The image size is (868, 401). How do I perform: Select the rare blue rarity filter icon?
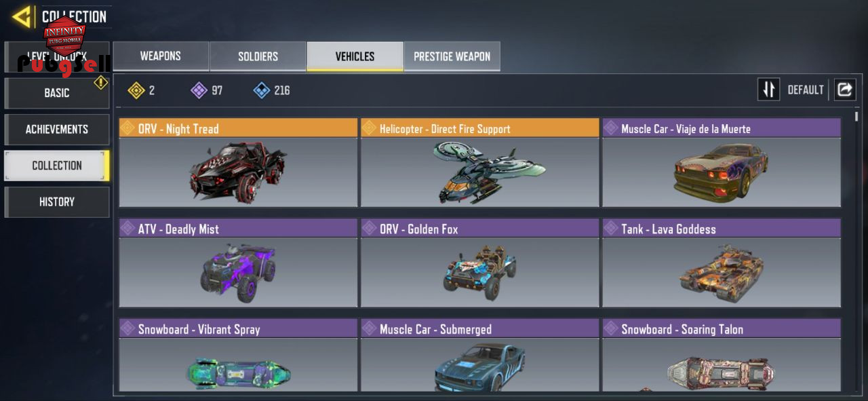(x=262, y=90)
